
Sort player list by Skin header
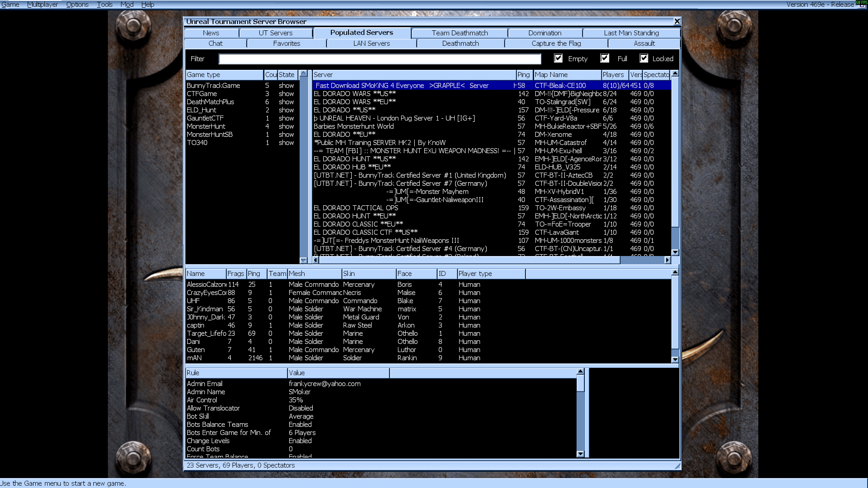369,274
